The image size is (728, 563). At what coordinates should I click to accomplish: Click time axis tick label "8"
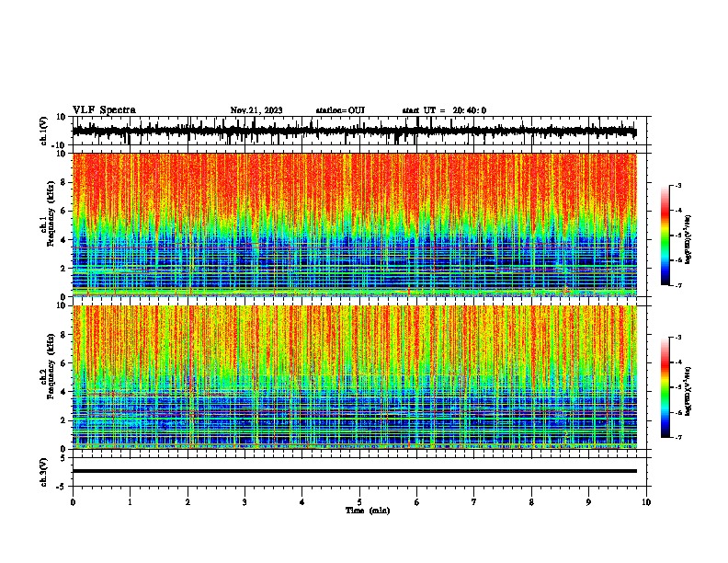pyautogui.click(x=531, y=502)
